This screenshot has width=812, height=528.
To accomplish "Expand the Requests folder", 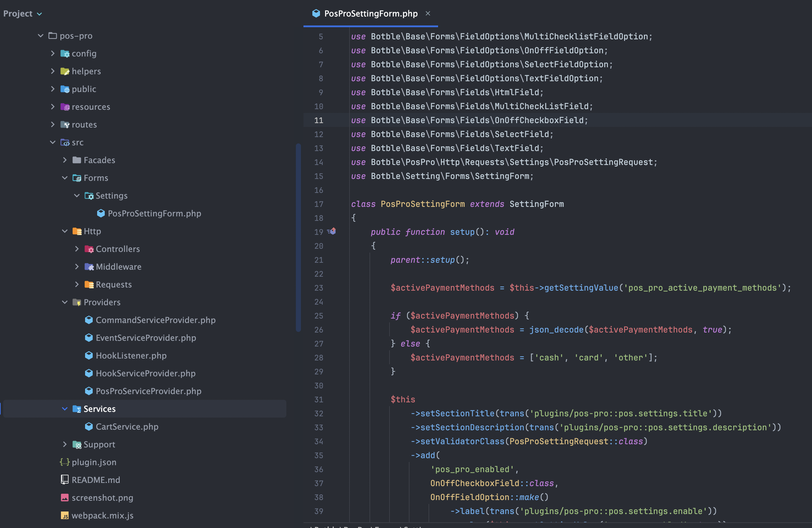I will (x=77, y=284).
